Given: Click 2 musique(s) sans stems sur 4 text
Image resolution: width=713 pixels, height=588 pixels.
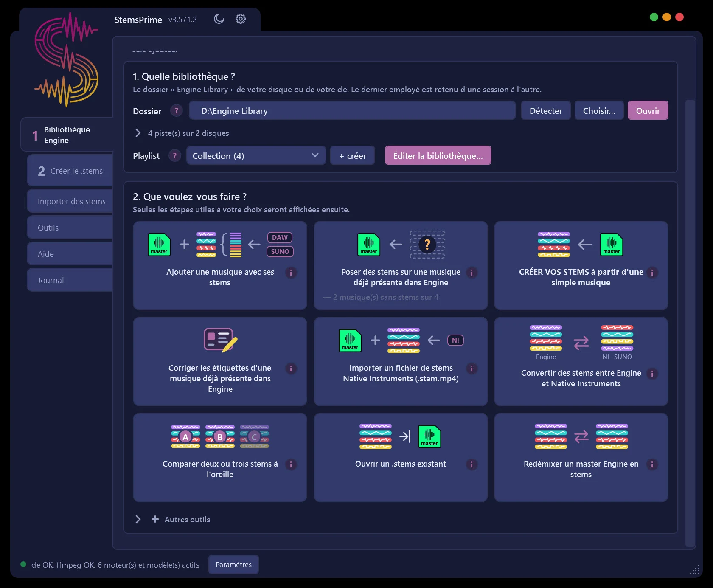Looking at the screenshot, I should (x=385, y=297).
